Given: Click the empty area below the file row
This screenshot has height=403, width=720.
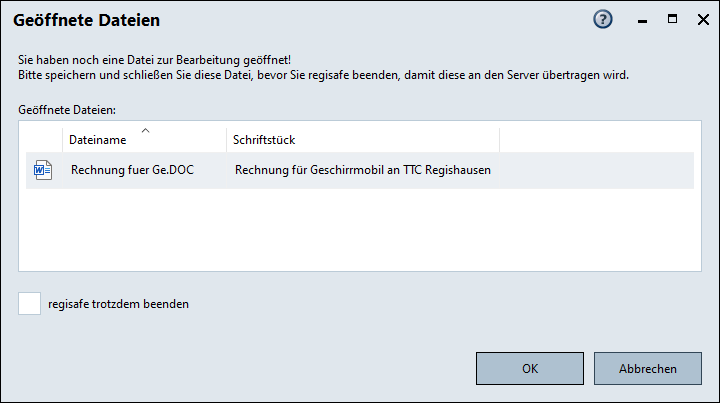Looking at the screenshot, I should (x=360, y=230).
